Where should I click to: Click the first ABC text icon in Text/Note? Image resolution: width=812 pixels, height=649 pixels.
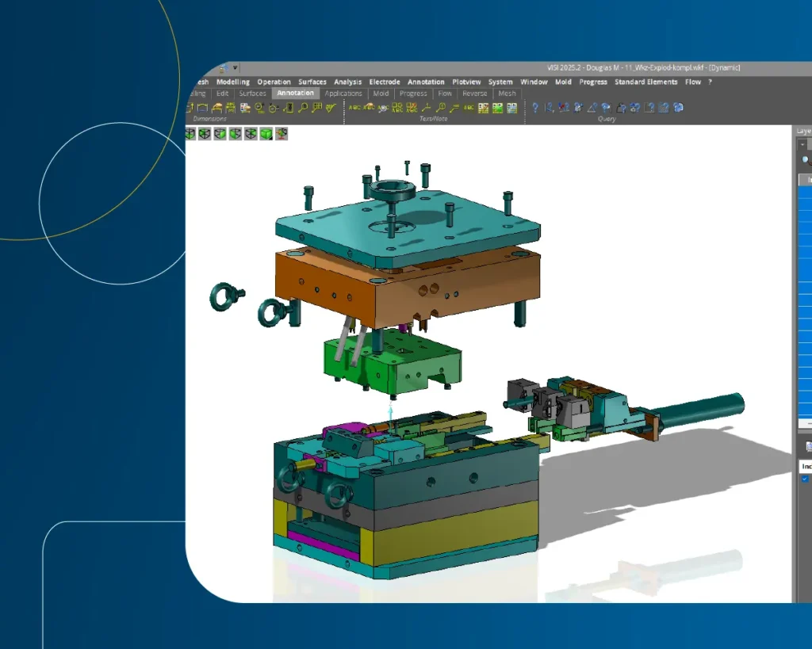pos(354,108)
